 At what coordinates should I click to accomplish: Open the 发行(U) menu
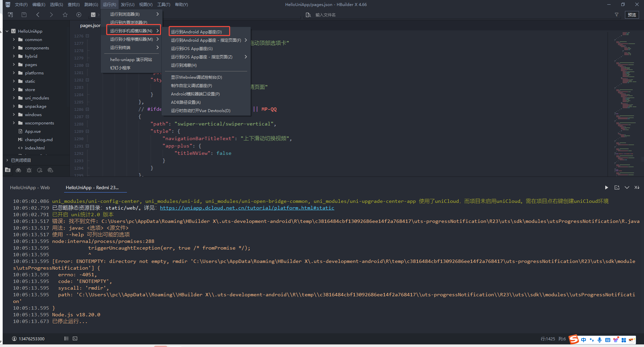pos(128,4)
